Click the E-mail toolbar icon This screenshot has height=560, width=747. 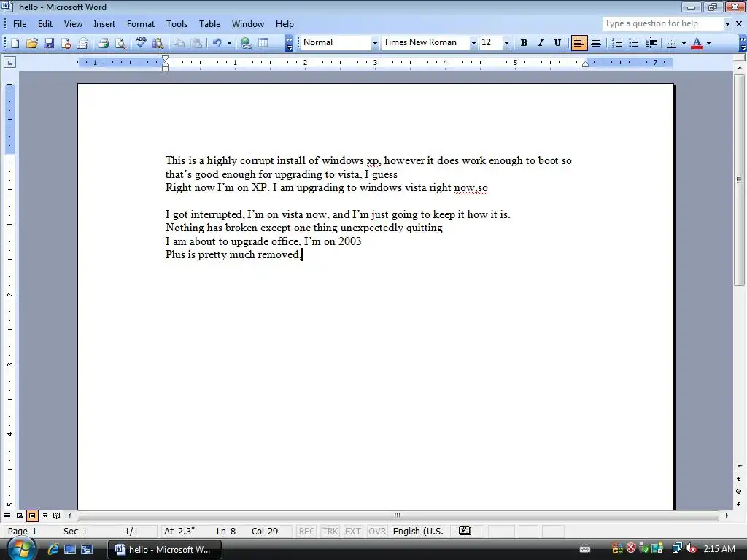tap(82, 43)
